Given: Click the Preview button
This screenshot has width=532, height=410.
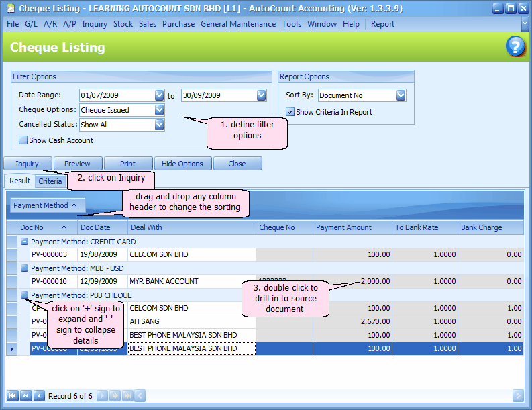Looking at the screenshot, I should point(77,164).
